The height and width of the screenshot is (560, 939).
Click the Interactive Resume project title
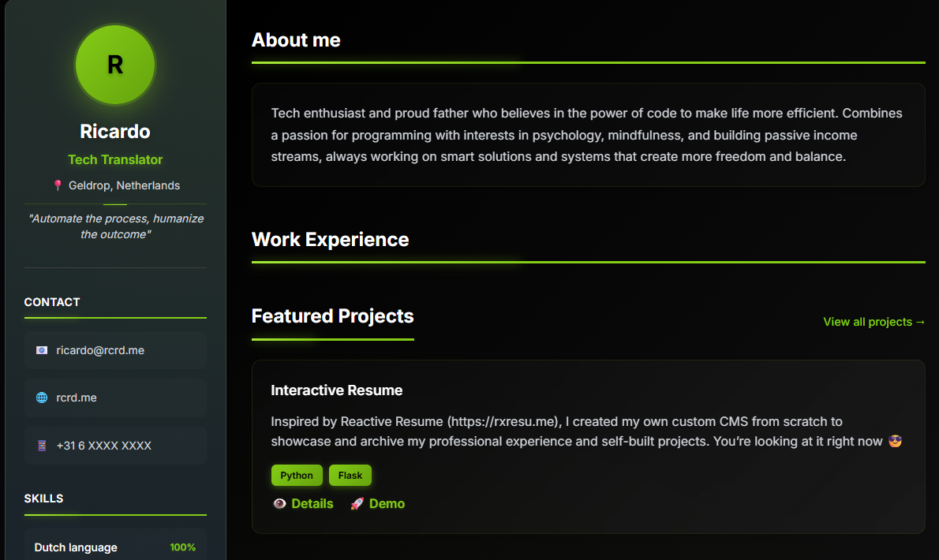(336, 390)
